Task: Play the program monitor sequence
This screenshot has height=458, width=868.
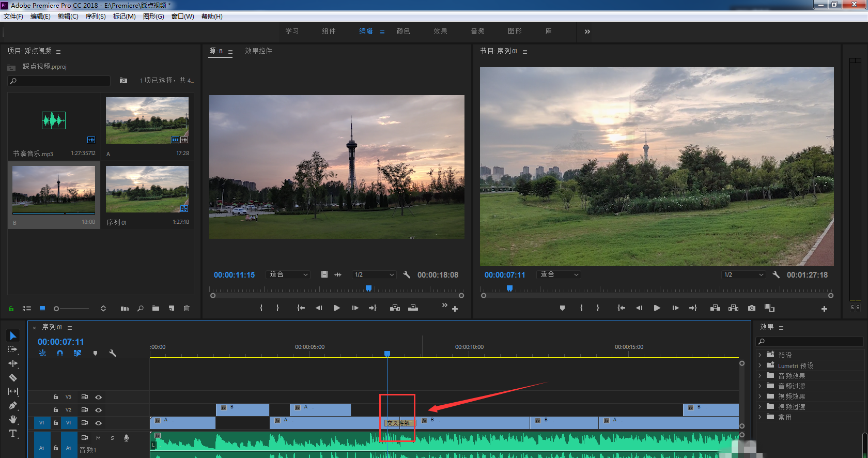Action: [657, 308]
